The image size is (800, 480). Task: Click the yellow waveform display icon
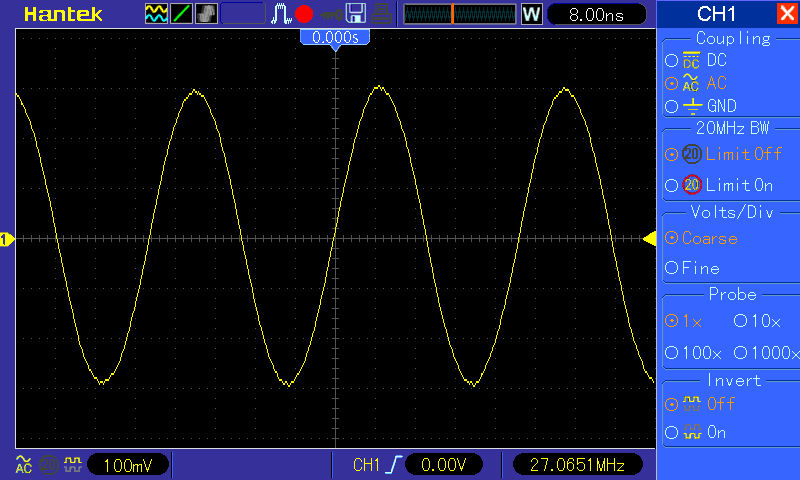pos(156,14)
